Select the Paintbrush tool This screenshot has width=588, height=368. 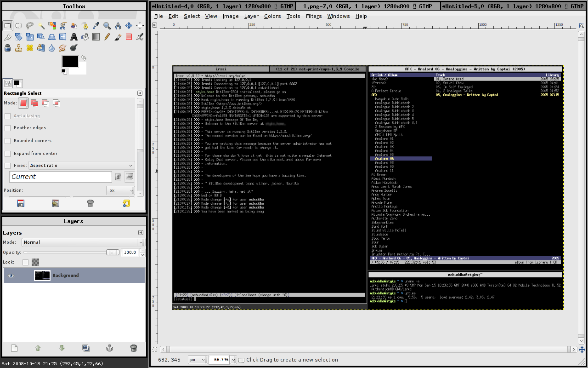pyautogui.click(x=118, y=37)
